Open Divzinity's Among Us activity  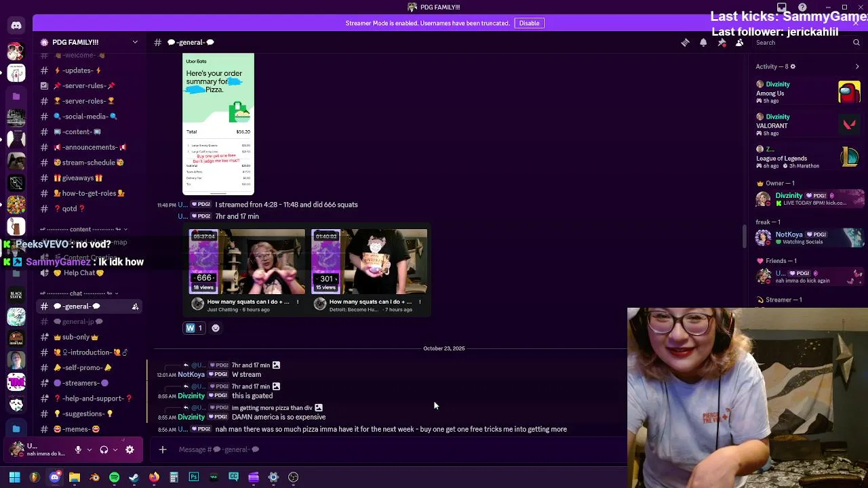coord(808,92)
